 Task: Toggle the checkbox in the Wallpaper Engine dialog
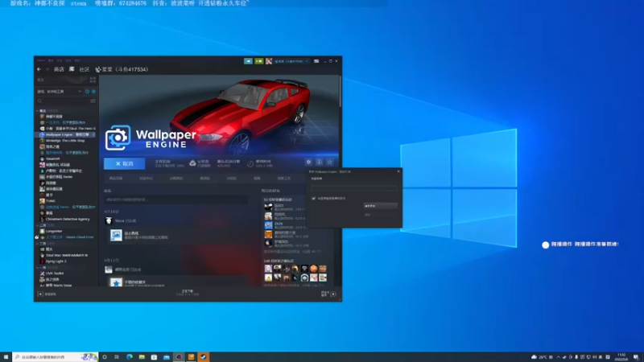pos(314,198)
